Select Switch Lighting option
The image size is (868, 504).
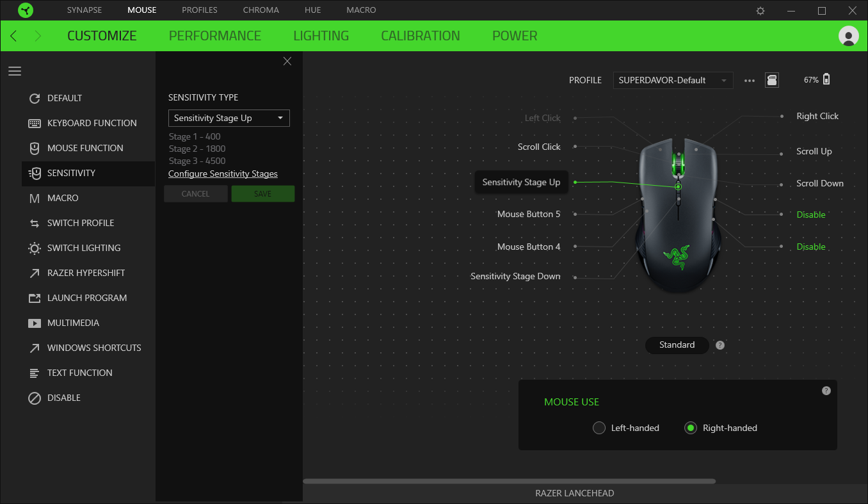click(88, 248)
